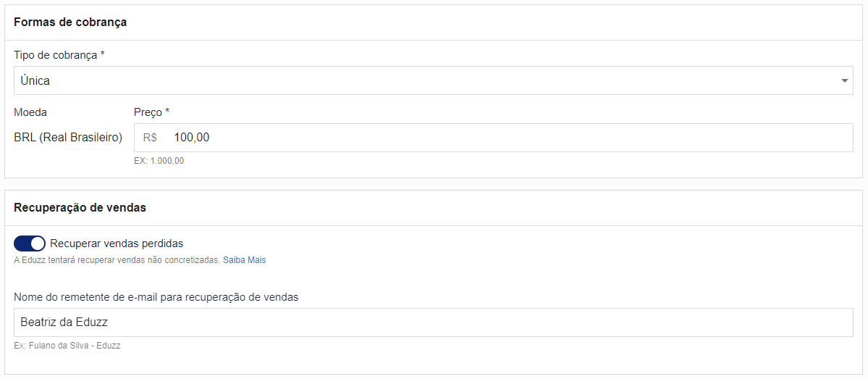Click the "Recuperar vendas perdidas" toggle label

(x=117, y=243)
